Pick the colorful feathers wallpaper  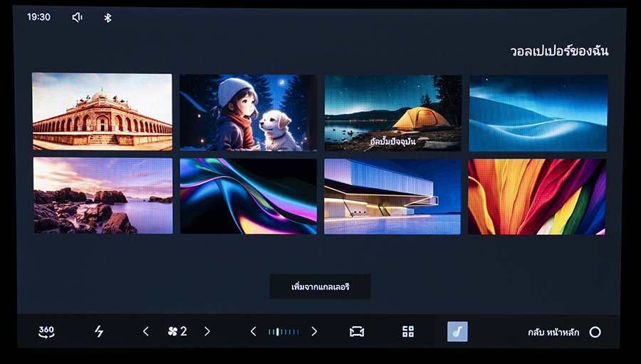(x=537, y=197)
